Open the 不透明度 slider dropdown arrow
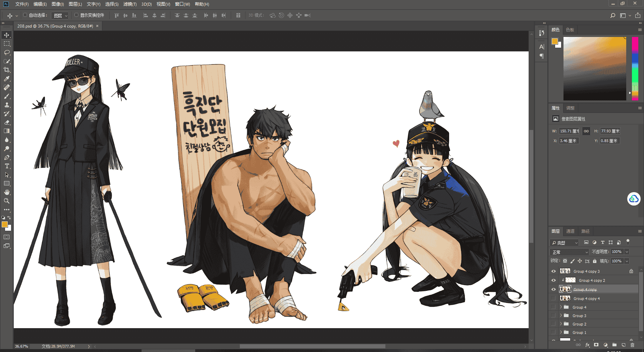This screenshot has width=644, height=352. [x=627, y=252]
